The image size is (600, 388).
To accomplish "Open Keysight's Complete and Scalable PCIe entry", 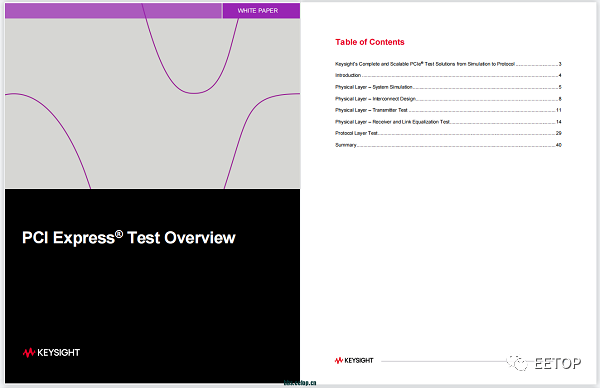I will tap(448, 64).
